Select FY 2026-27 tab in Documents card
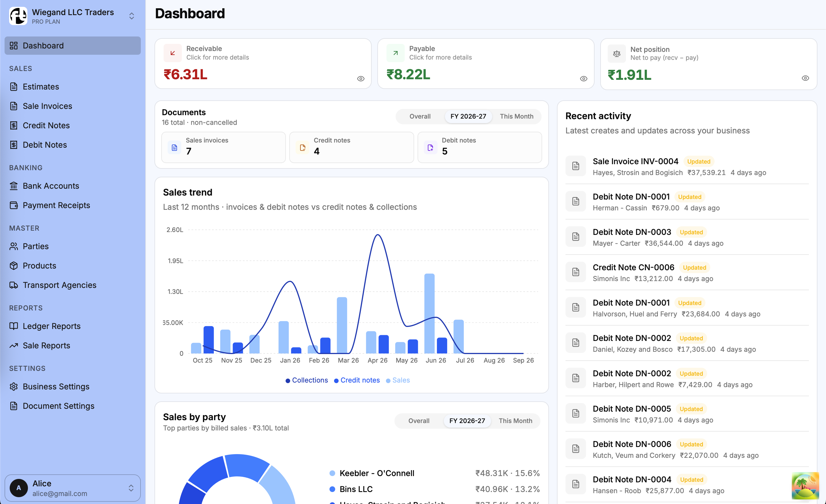Screen dimensions: 826x504 468,116
